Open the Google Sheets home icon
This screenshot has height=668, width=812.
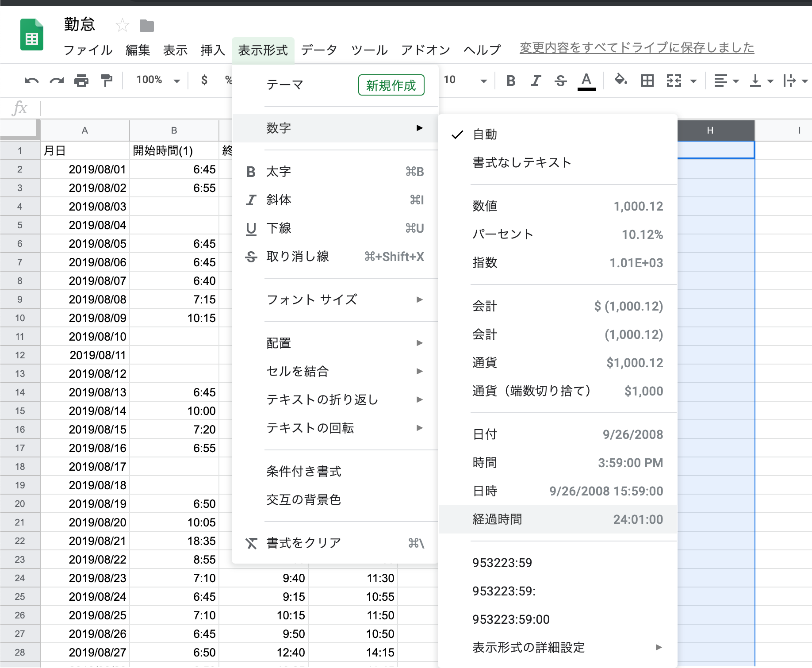pyautogui.click(x=32, y=35)
